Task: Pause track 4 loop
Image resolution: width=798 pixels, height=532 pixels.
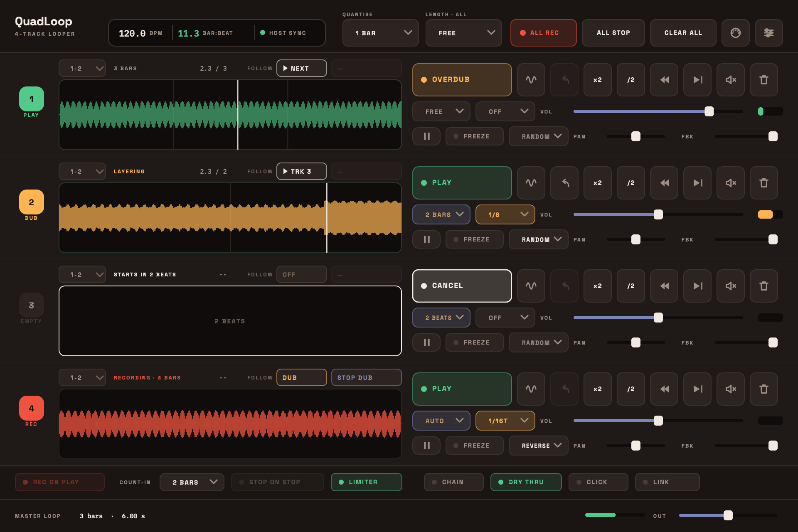Action: coord(426,446)
